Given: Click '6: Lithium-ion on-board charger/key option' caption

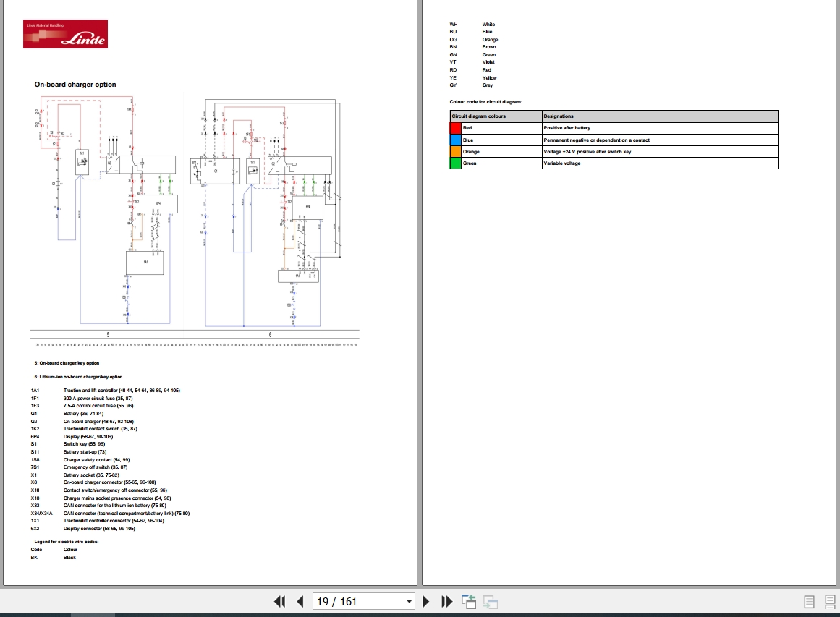Looking at the screenshot, I should [78, 377].
